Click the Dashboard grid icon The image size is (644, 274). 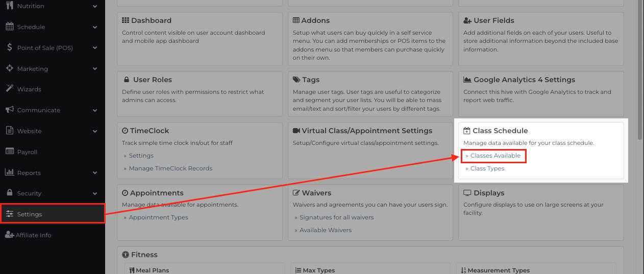click(126, 20)
